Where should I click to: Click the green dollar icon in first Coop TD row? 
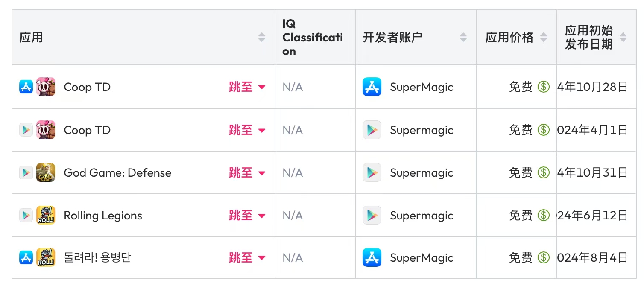[543, 87]
